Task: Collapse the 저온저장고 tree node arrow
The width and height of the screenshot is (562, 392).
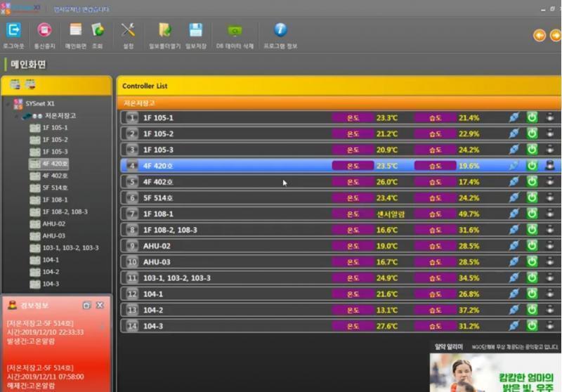Action: 16,116
